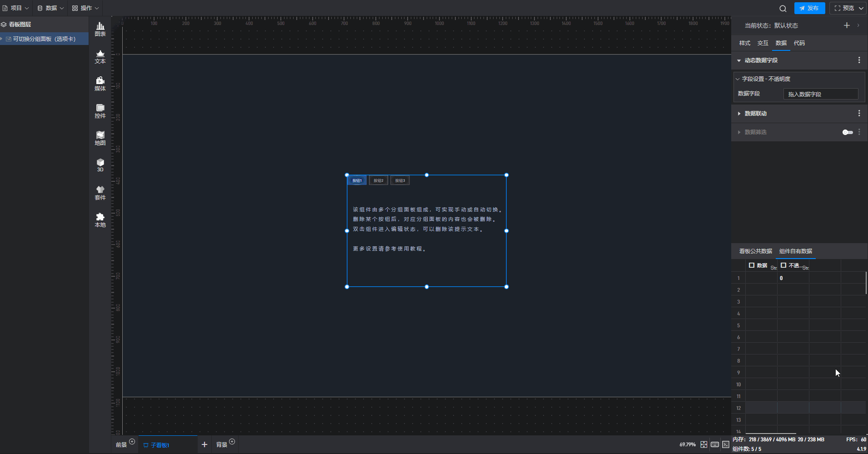Open the 地图 (map) component category
Image resolution: width=868 pixels, height=454 pixels.
100,138
